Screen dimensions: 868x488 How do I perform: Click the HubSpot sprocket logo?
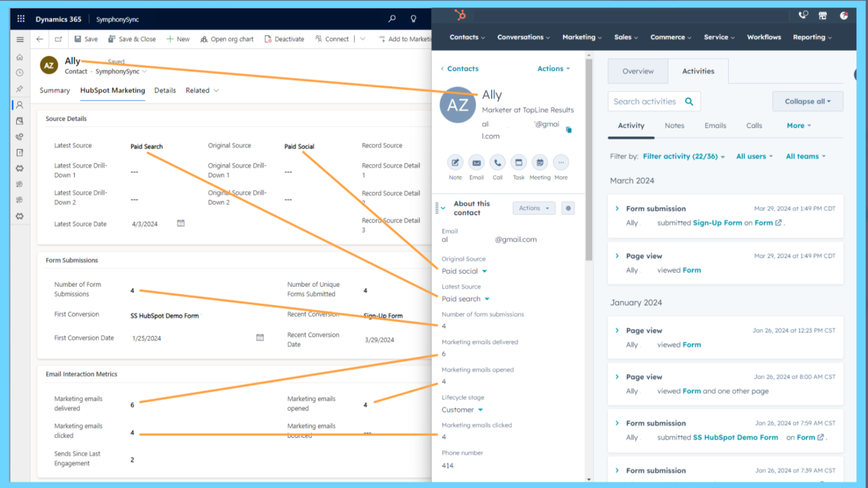(460, 15)
